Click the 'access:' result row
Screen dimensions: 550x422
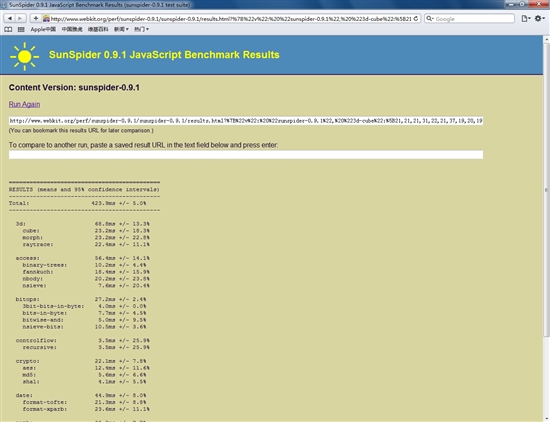pyautogui.click(x=82, y=258)
